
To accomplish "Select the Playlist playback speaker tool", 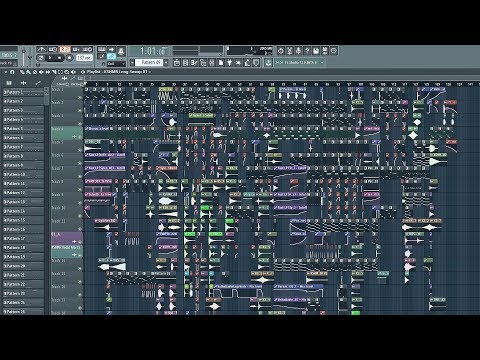I will (x=73, y=72).
